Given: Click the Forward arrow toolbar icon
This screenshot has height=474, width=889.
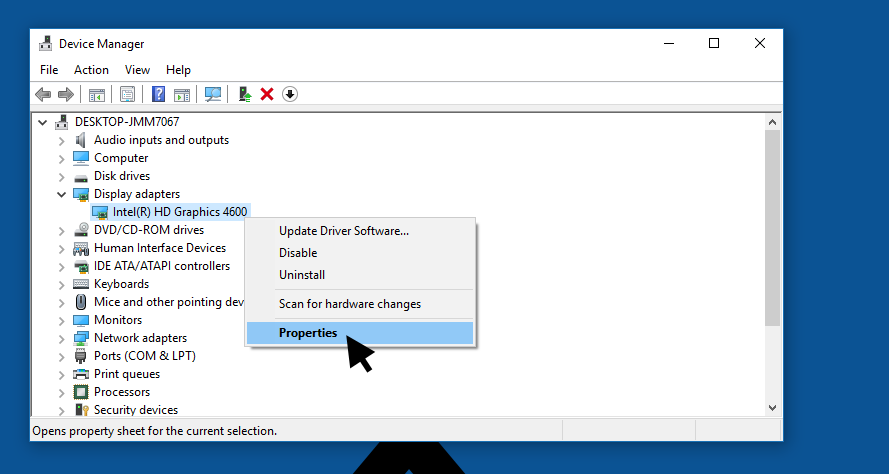Looking at the screenshot, I should [x=66, y=94].
